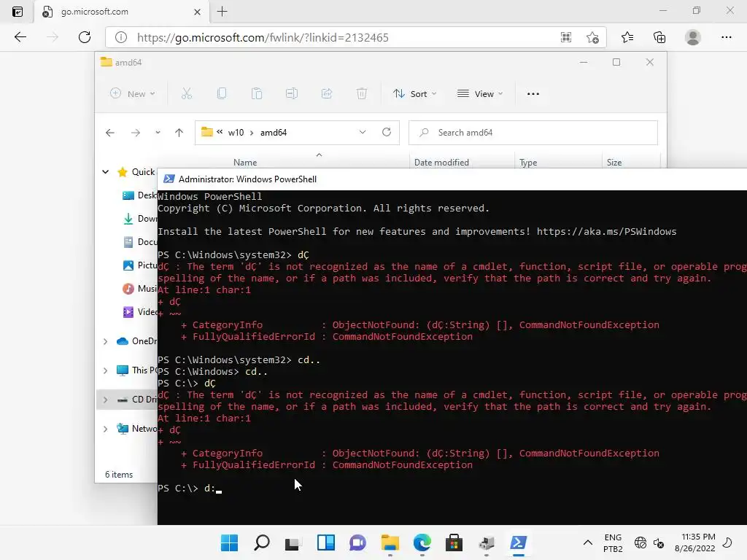747x560 pixels.
Task: Open recent locations dropdown in File Explorer
Action: (x=158, y=133)
